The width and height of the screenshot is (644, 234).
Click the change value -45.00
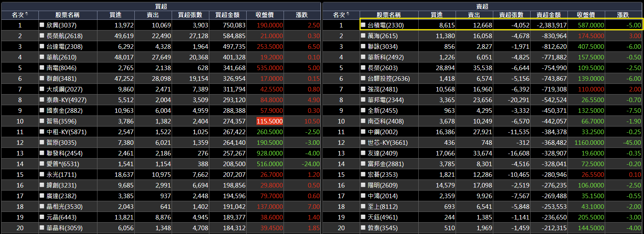(632, 143)
